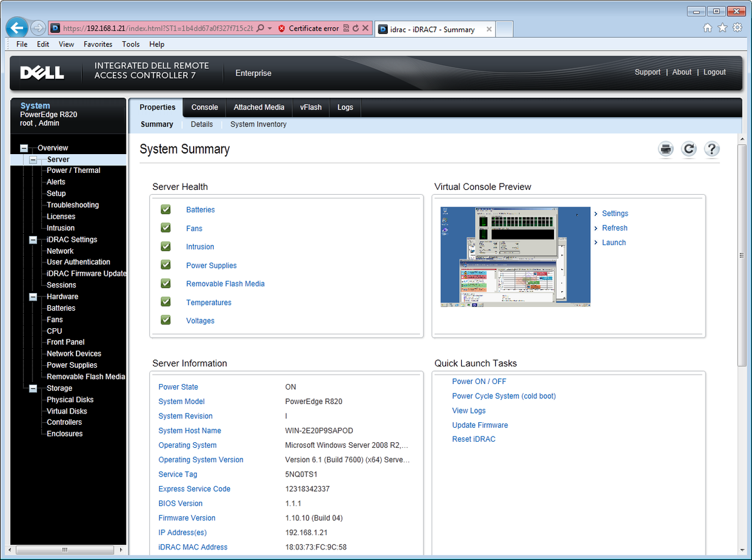Click the Dell logo in the header
752x560 pixels.
41,73
